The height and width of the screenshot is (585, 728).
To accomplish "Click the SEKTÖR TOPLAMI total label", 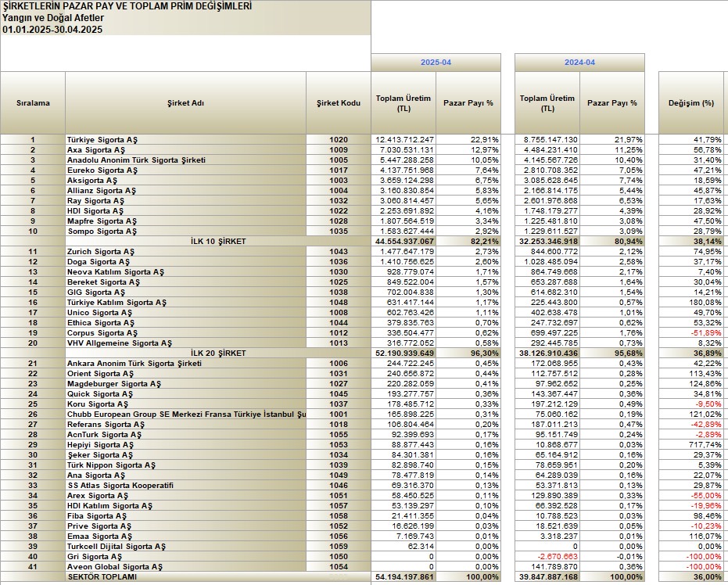I will 102,577.
